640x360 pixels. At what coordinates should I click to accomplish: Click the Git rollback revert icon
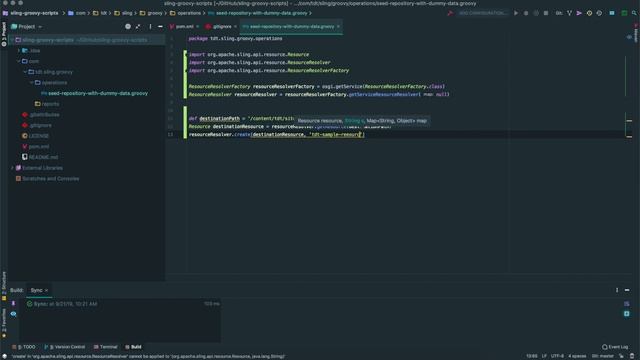[599, 13]
